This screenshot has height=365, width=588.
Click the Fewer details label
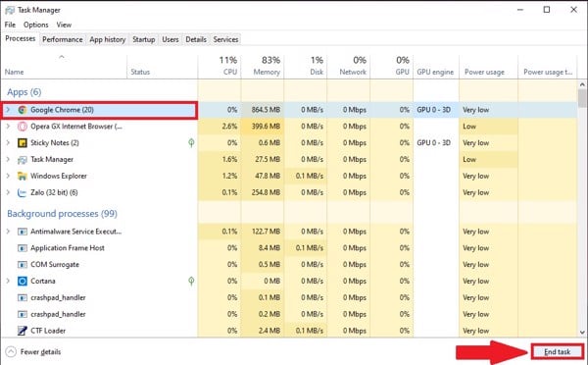(x=40, y=352)
